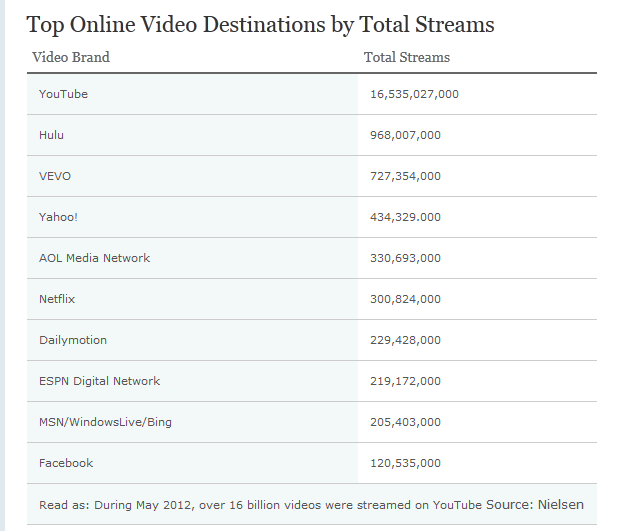Click the value 434,329.000
617x531 pixels.
[405, 217]
